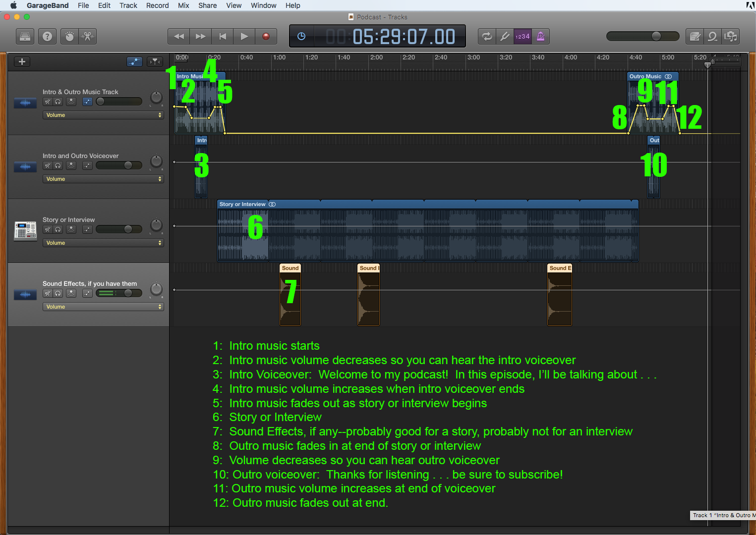Add a new track with the plus button

coord(22,61)
